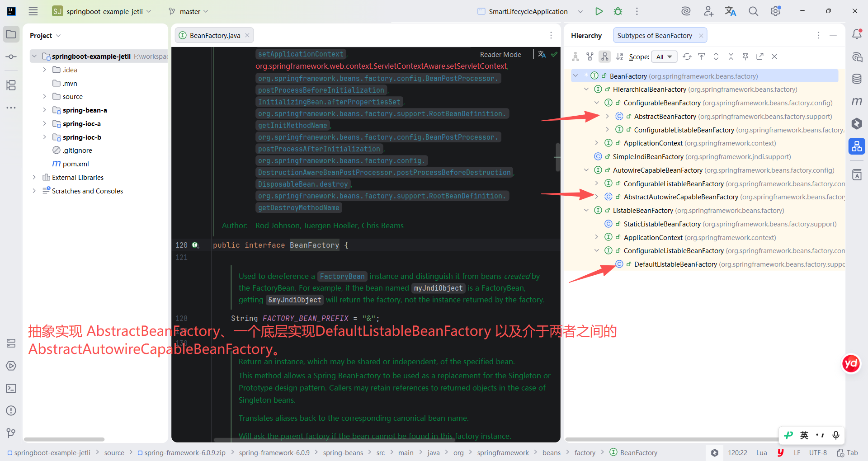Open the Maven tool window icon
The image size is (868, 461).
coord(857,101)
